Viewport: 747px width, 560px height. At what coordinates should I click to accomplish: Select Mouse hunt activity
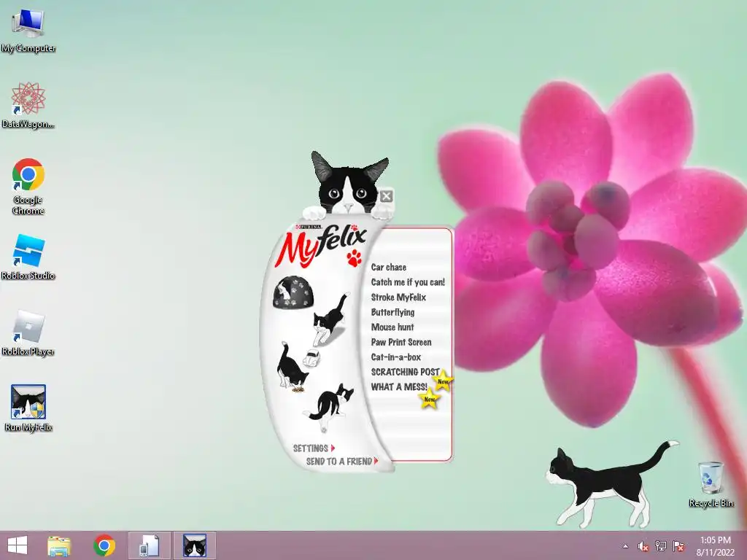click(392, 327)
